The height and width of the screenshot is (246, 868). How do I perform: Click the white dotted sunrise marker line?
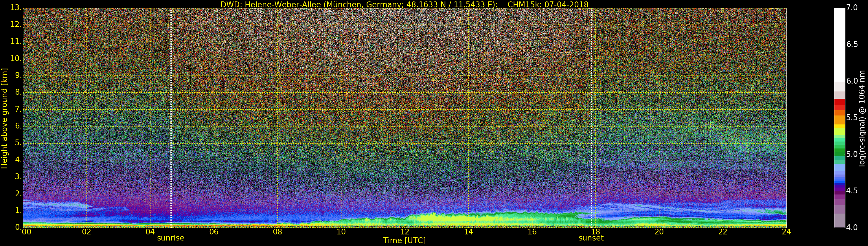click(x=171, y=118)
